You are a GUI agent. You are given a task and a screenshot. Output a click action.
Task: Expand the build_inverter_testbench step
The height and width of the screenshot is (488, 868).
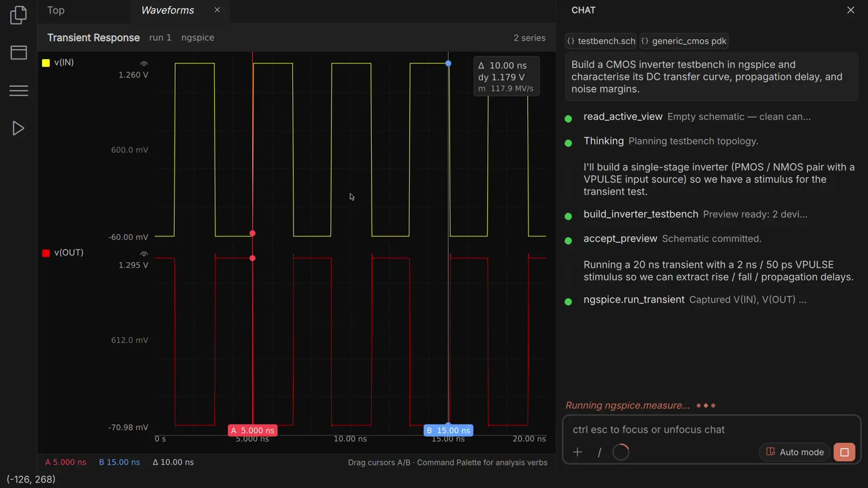point(695,214)
